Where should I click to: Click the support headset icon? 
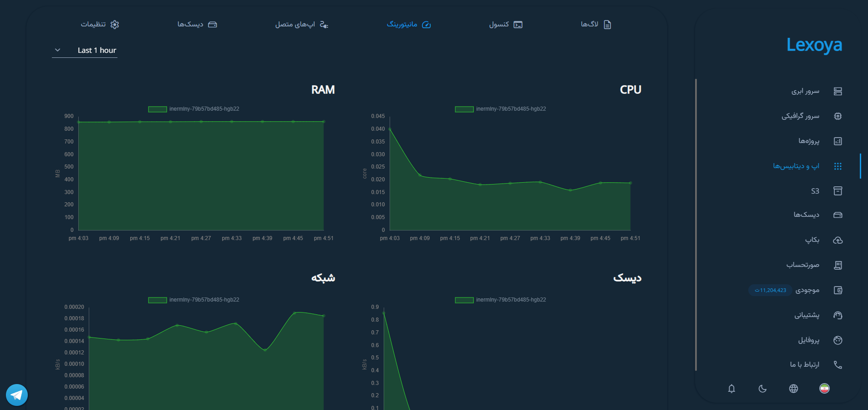pos(838,315)
